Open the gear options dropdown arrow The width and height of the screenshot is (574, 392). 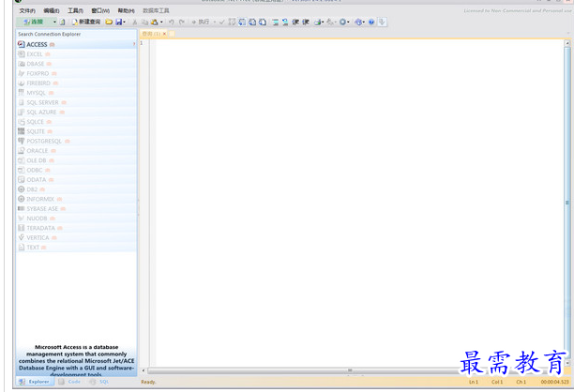[348, 22]
